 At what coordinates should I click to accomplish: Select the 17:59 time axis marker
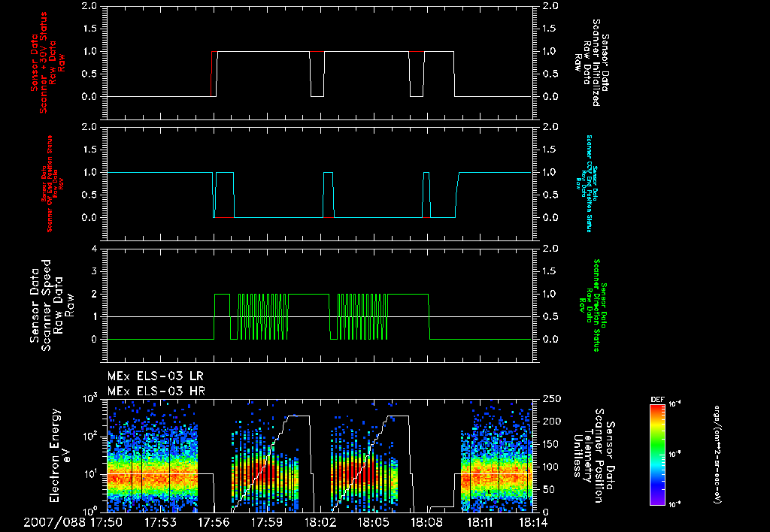point(267,522)
